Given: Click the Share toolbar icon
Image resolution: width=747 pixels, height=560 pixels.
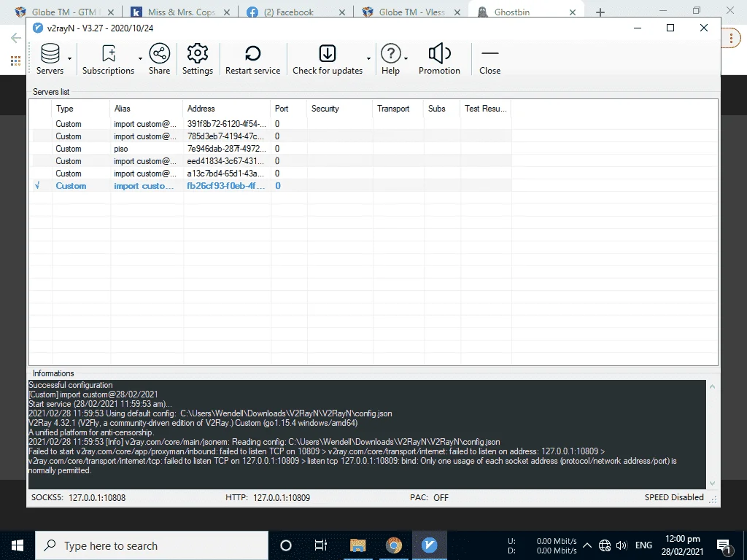Looking at the screenshot, I should (x=159, y=58).
